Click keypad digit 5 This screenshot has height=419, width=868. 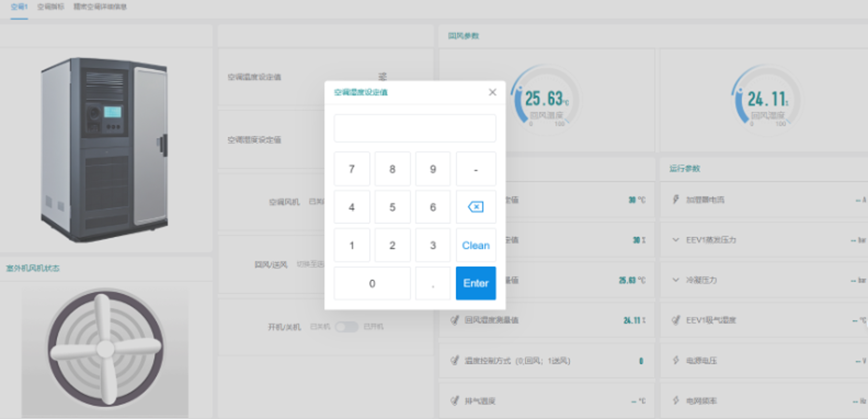point(392,207)
